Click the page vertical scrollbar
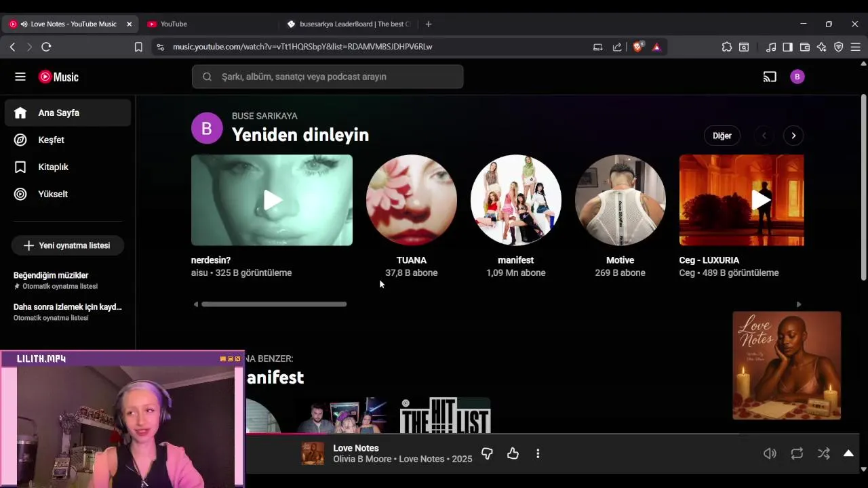Image resolution: width=868 pixels, height=488 pixels. point(863,186)
